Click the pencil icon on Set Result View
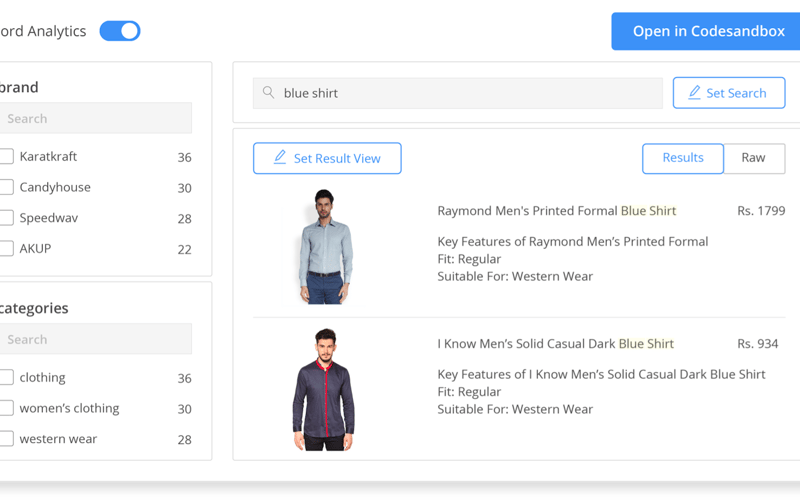The height and width of the screenshot is (500, 800). click(x=280, y=157)
